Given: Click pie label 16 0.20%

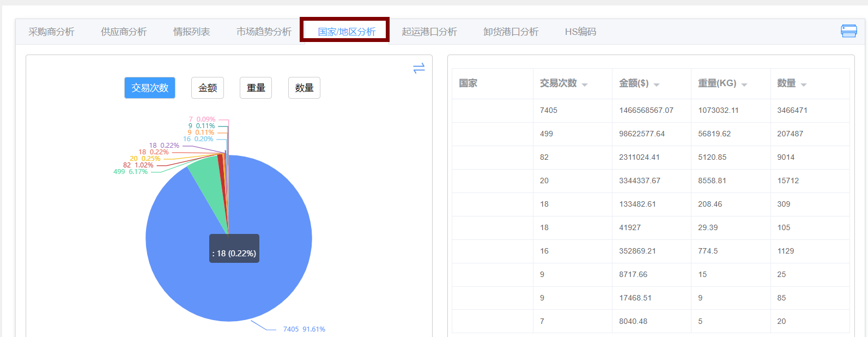Looking at the screenshot, I should tap(198, 139).
